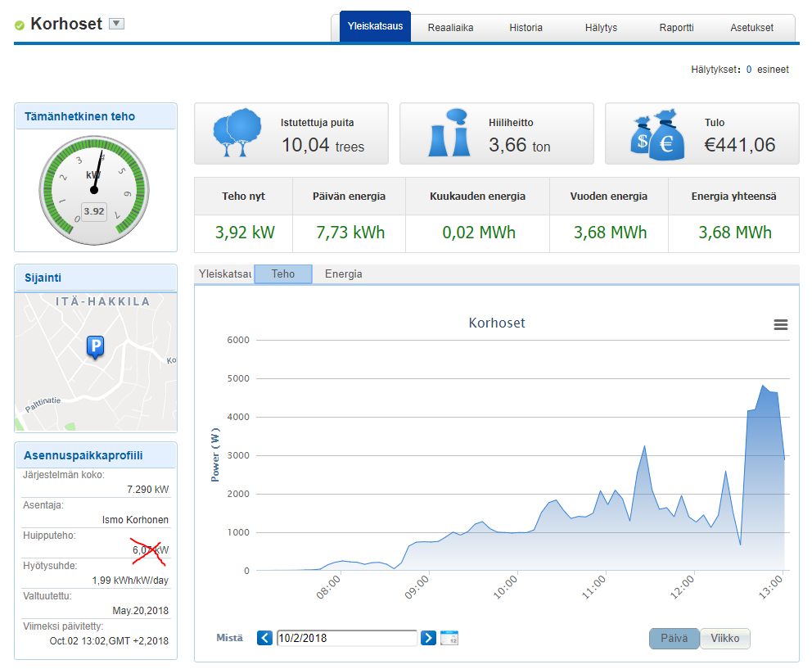The width and height of the screenshot is (812, 669).
Task: Switch chart to Energia tab
Action: 343,273
